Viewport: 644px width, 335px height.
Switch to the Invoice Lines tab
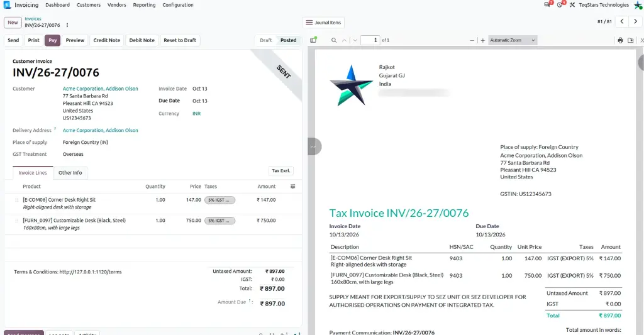tap(33, 173)
